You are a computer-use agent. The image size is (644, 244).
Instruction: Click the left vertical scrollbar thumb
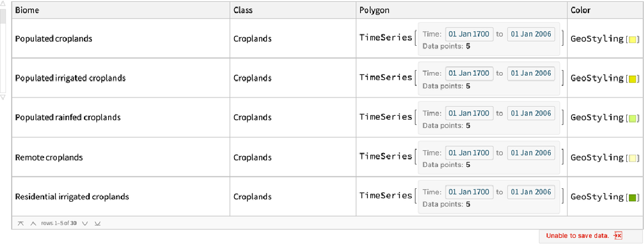click(2, 17)
